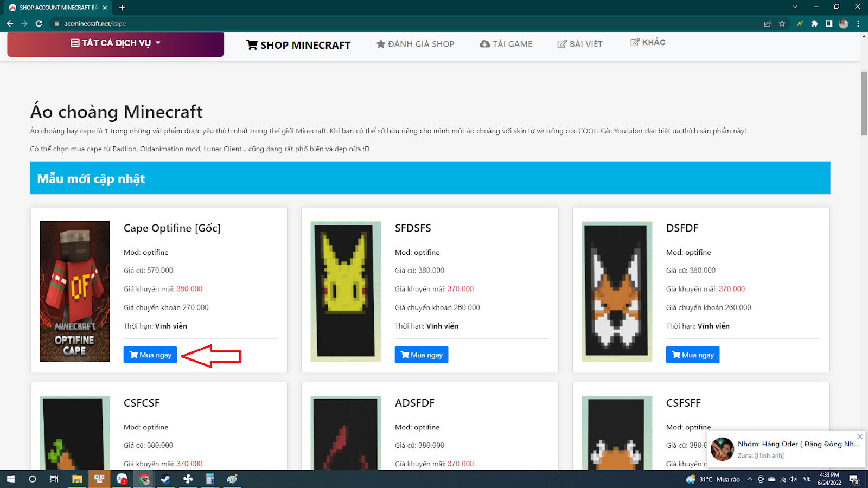The image size is (868, 488).
Task: Select the ADSFDF product title
Action: [414, 403]
